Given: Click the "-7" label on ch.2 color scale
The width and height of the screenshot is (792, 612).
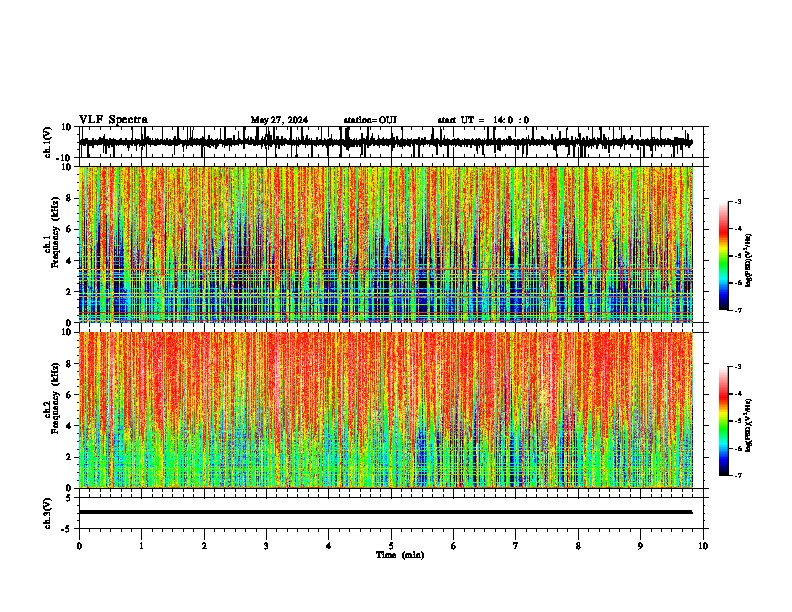Looking at the screenshot, I should point(737,476).
